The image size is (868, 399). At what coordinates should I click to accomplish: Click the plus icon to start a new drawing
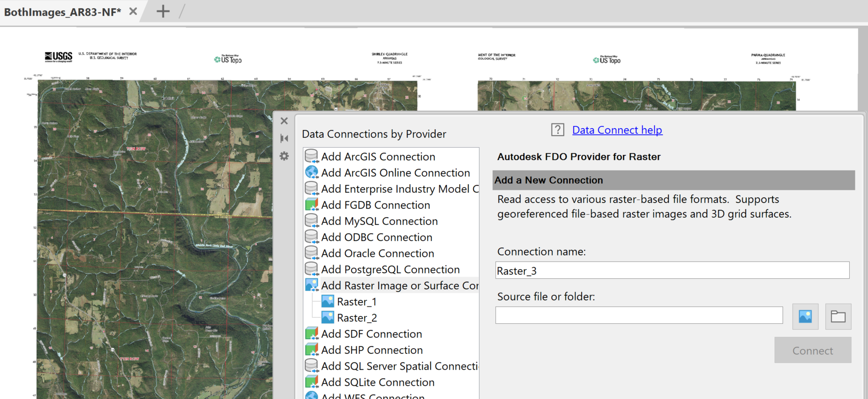163,11
